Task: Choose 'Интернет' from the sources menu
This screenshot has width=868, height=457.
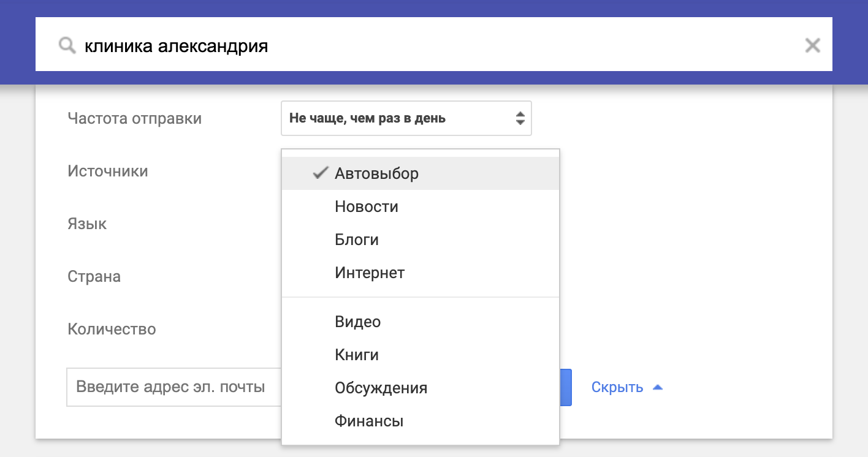Action: [369, 273]
